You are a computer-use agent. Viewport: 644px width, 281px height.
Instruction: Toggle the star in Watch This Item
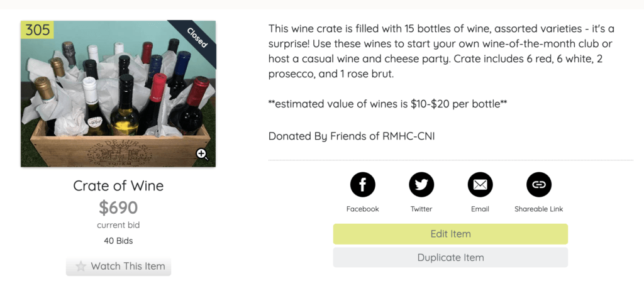click(81, 266)
